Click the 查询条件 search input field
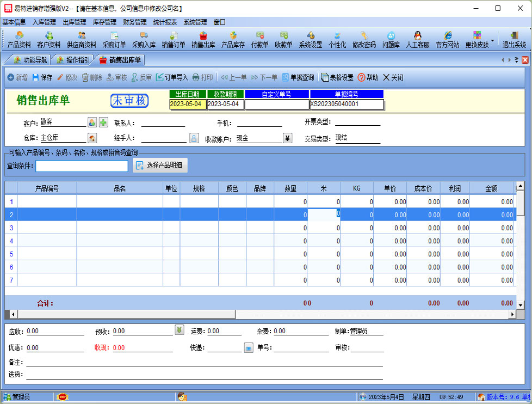The height and width of the screenshot is (404, 532). [82, 166]
